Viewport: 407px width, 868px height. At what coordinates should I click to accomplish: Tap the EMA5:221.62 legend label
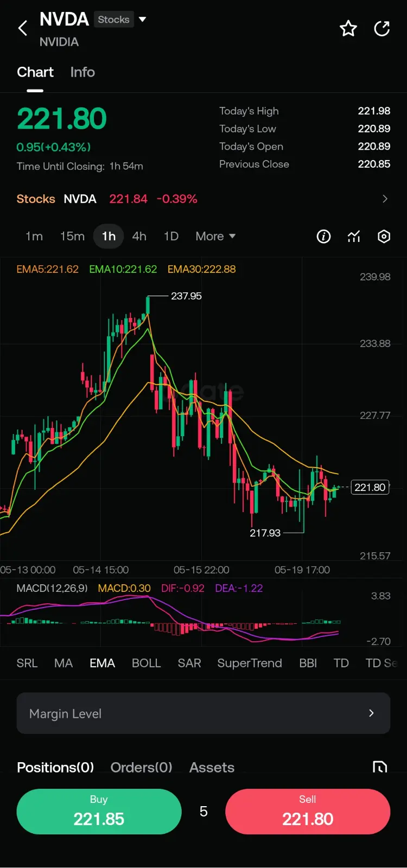click(47, 269)
